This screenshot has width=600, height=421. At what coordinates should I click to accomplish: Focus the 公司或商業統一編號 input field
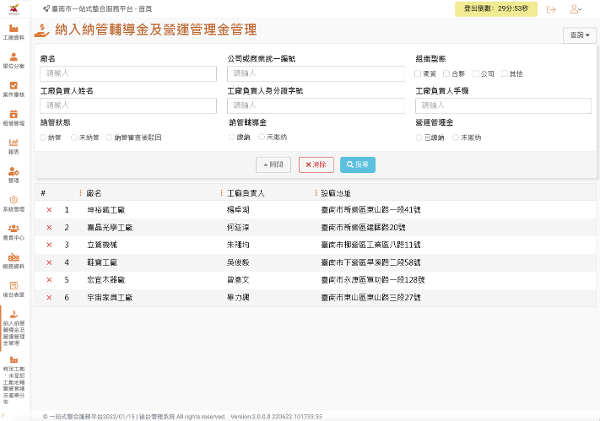point(316,74)
